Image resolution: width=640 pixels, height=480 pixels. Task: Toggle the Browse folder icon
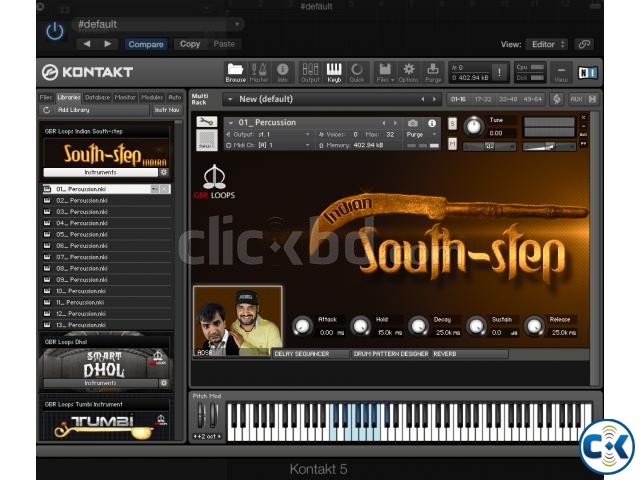click(236, 73)
